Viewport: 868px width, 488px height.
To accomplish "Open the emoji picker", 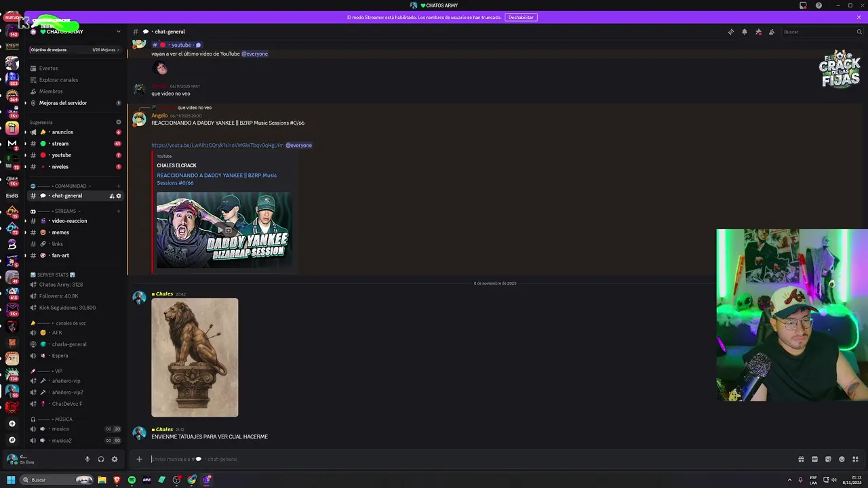I will 842,459.
